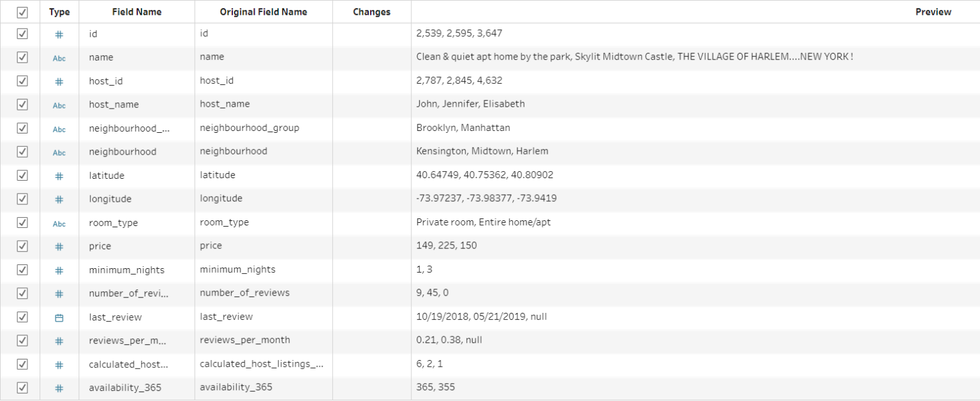Screen dimensions: 980x401
Task: Click the number type icon for availability_365
Action: tap(59, 388)
